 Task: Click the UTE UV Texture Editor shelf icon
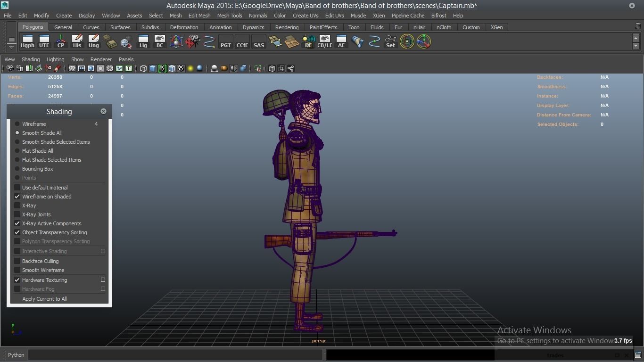click(x=44, y=41)
